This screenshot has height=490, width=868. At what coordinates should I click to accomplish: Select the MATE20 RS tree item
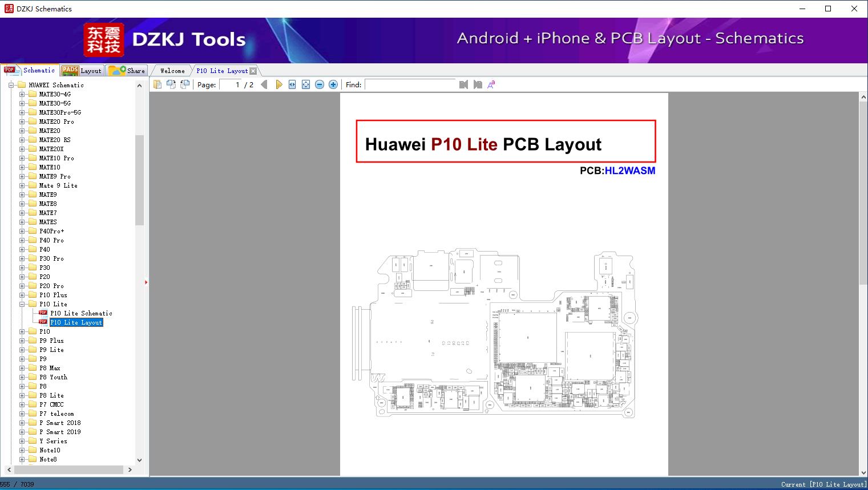click(x=55, y=140)
